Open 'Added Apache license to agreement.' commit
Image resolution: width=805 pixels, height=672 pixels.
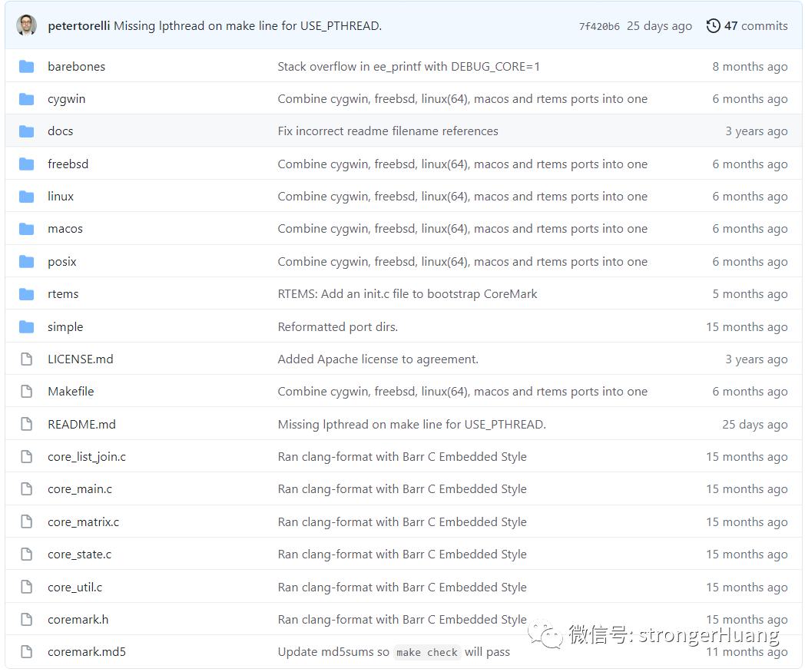[378, 359]
